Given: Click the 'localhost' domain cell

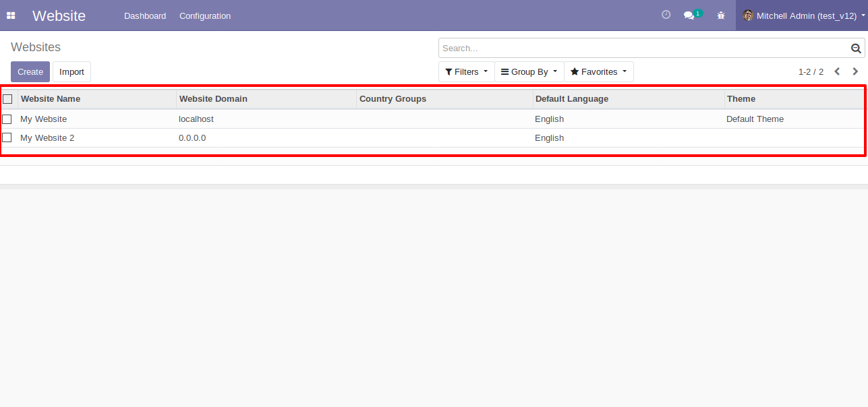Looking at the screenshot, I should coord(196,119).
